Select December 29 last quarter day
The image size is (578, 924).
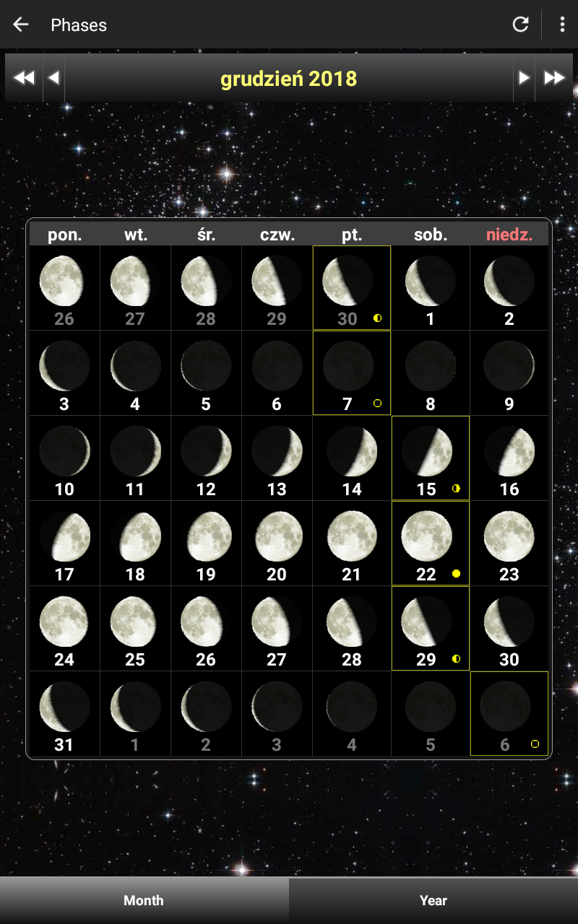431,628
